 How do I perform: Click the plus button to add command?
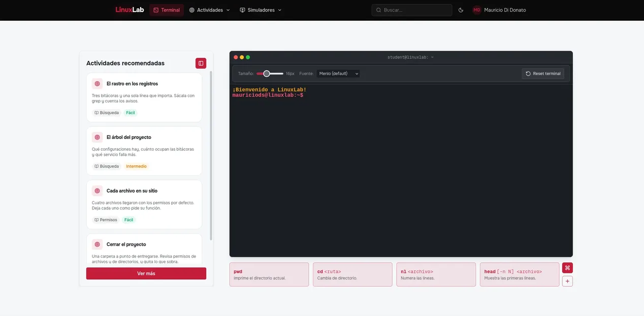567,281
